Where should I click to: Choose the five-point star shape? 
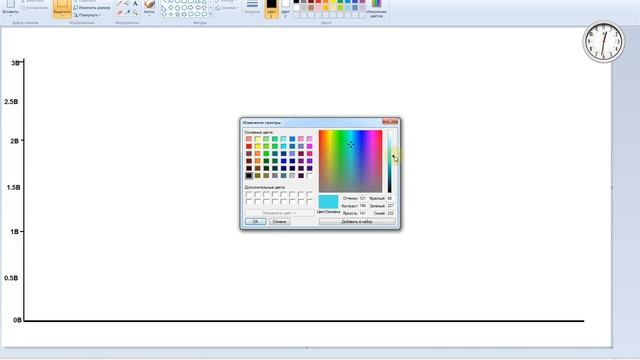pos(178,14)
